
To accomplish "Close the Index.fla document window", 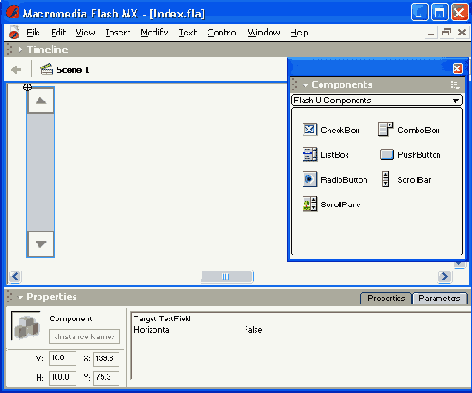I will coord(462,32).
